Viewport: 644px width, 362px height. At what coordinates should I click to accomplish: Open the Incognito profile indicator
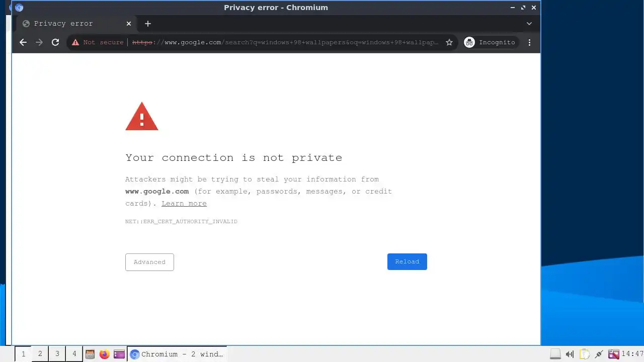tap(490, 42)
